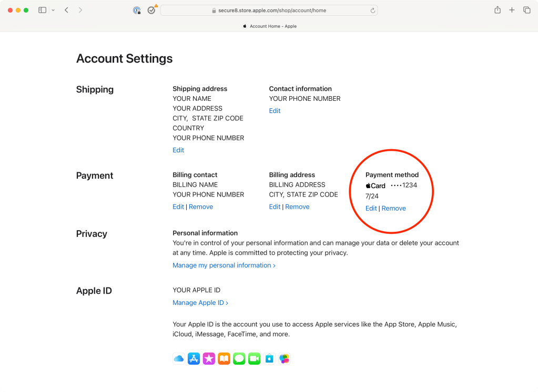Click the iTunes Store star icon

point(209,359)
